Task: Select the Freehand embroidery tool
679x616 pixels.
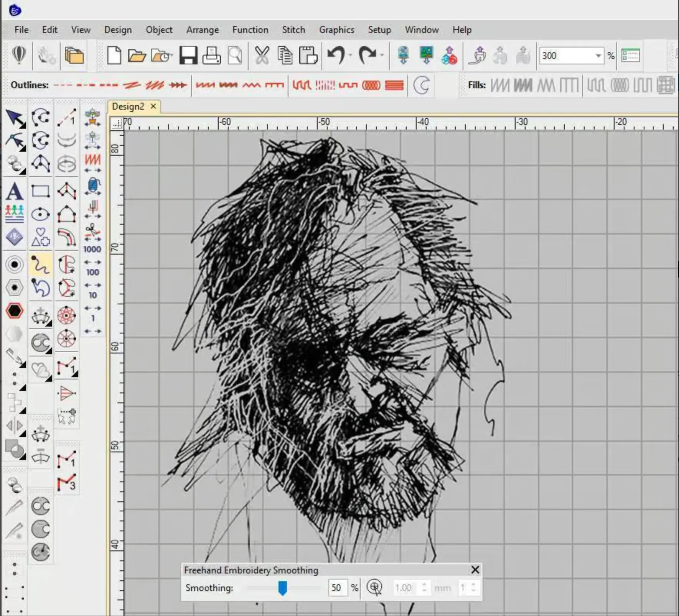Action: [40, 264]
